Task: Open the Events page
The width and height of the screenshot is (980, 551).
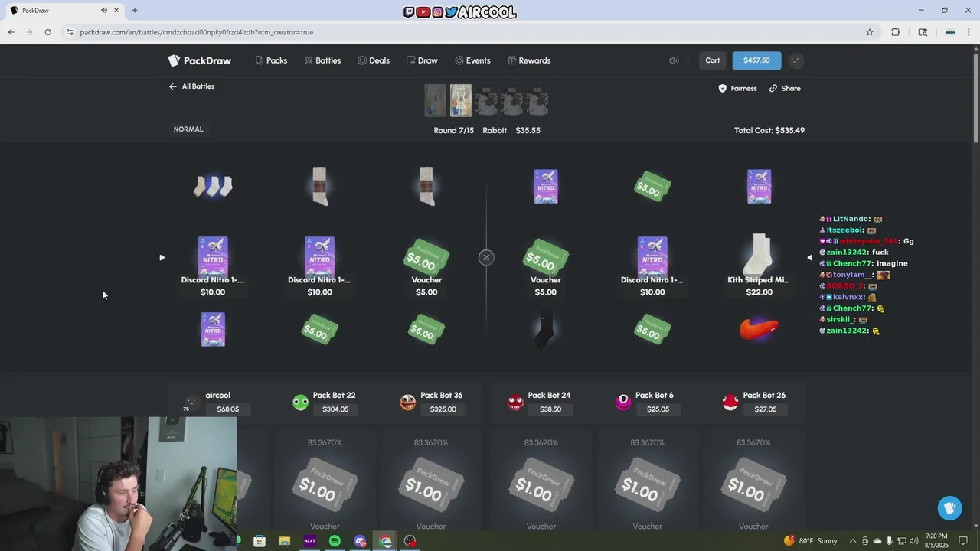Action: point(472,60)
